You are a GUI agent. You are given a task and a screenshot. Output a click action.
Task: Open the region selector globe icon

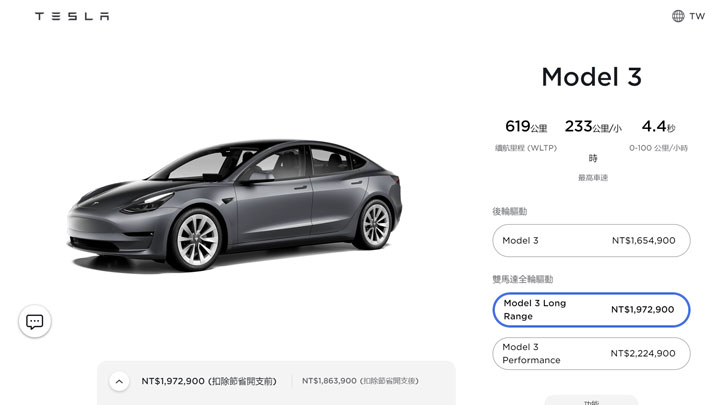coord(678,16)
